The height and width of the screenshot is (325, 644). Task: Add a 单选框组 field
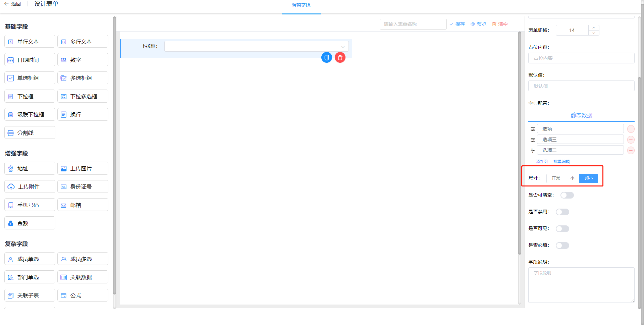[x=30, y=78]
